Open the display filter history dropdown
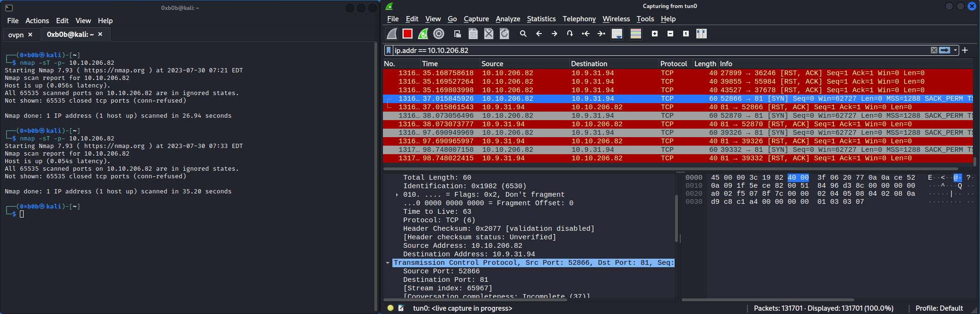 (955, 50)
